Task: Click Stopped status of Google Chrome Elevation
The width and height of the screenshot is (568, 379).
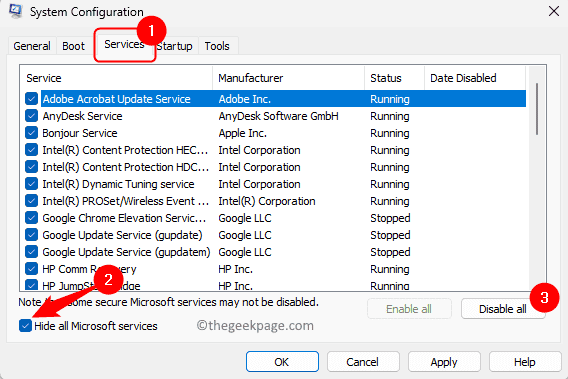Action: point(390,218)
